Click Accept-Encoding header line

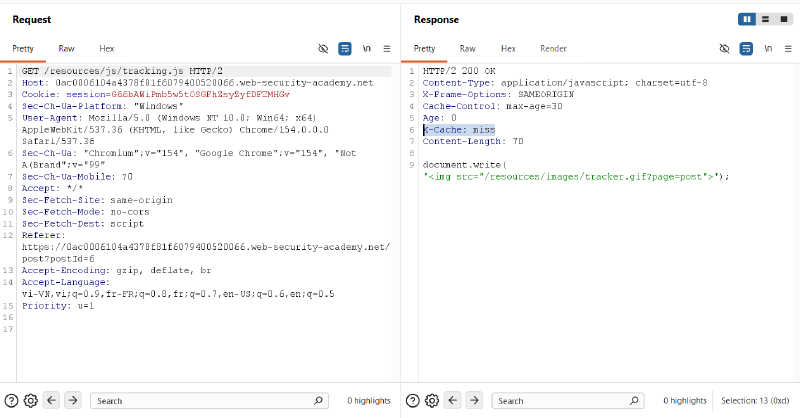(116, 271)
